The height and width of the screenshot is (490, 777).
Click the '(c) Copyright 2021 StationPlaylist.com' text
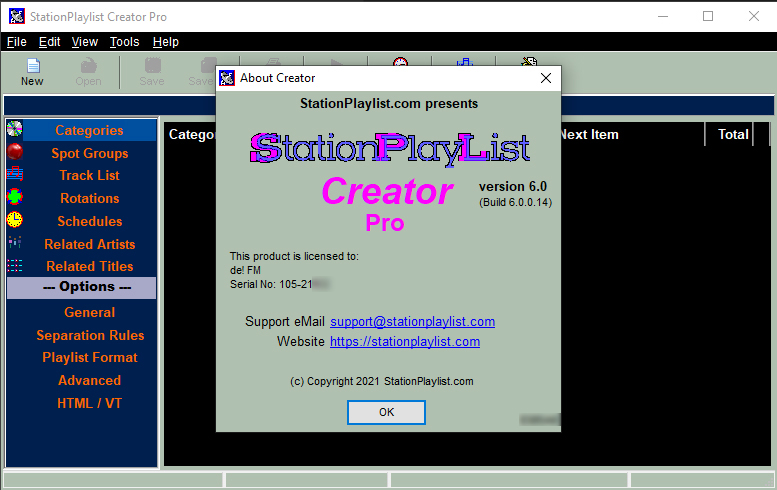coord(382,381)
